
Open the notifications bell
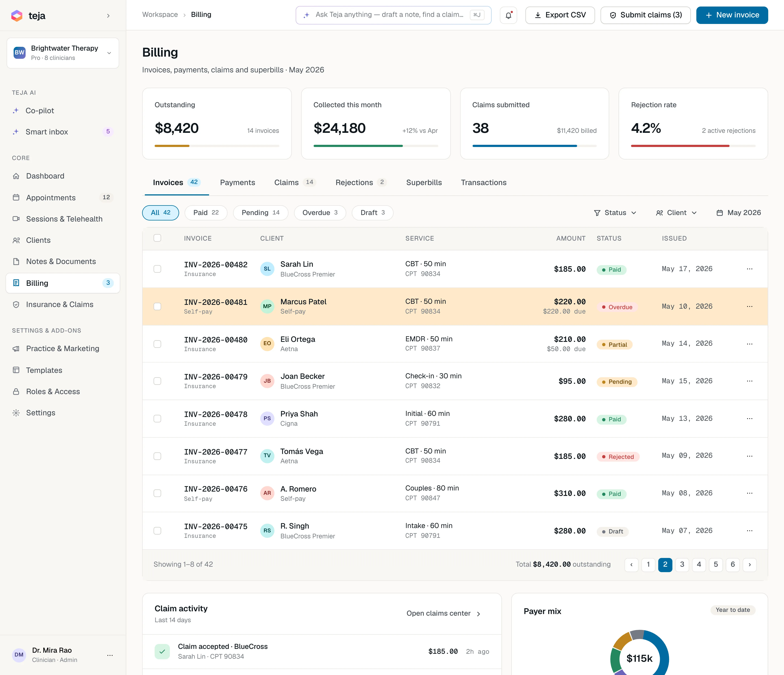pyautogui.click(x=508, y=15)
